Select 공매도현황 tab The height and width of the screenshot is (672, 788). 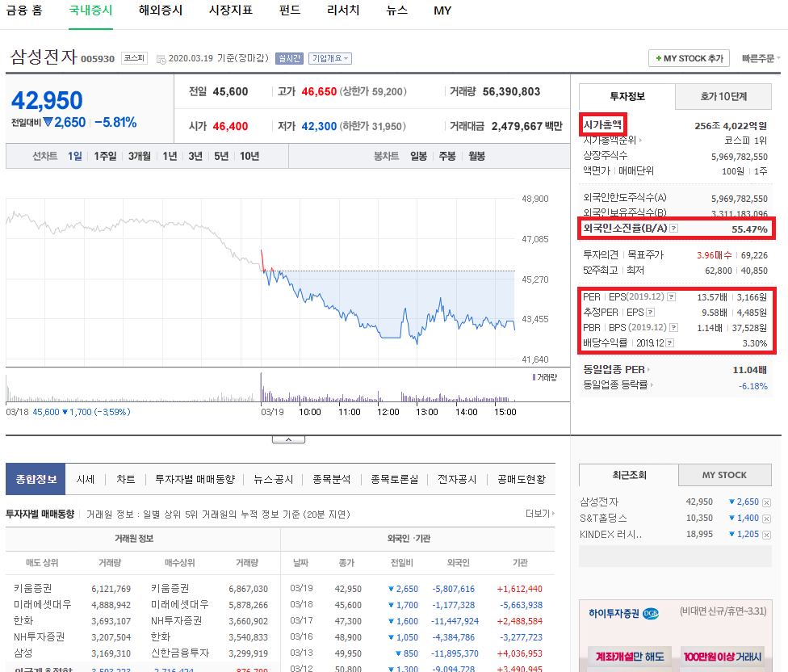coord(521,480)
